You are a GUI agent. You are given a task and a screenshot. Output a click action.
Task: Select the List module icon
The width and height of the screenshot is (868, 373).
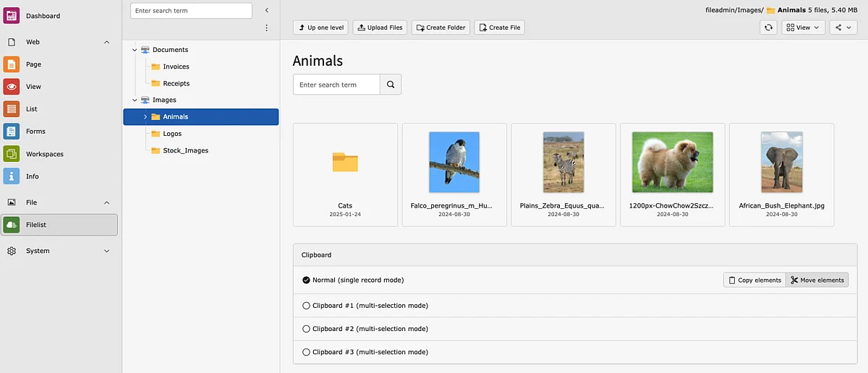12,109
